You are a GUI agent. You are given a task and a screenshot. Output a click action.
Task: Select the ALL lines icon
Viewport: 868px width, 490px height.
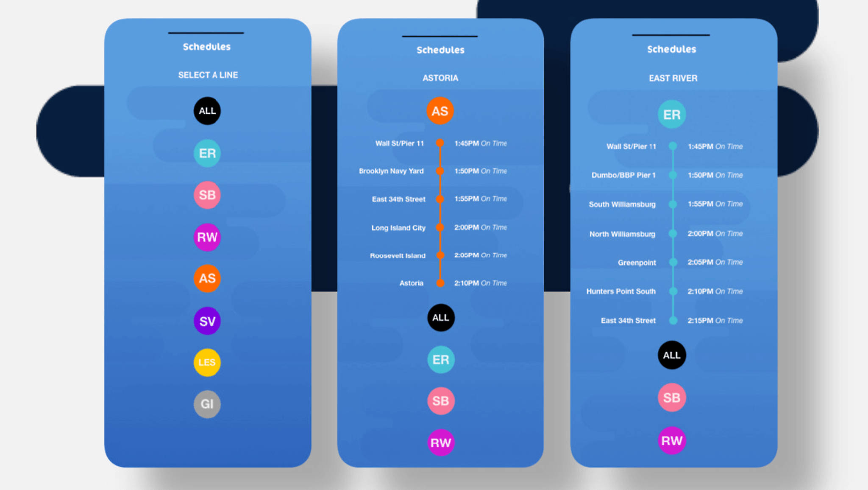pos(207,110)
